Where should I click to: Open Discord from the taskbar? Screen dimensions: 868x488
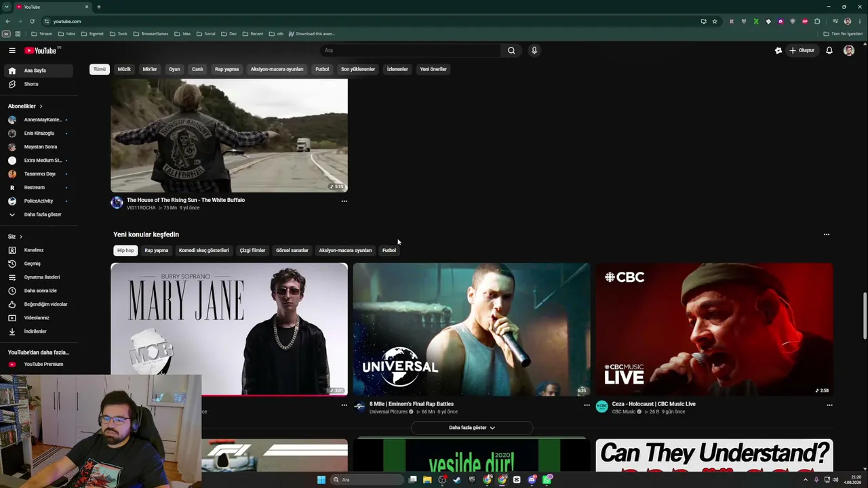tap(532, 480)
